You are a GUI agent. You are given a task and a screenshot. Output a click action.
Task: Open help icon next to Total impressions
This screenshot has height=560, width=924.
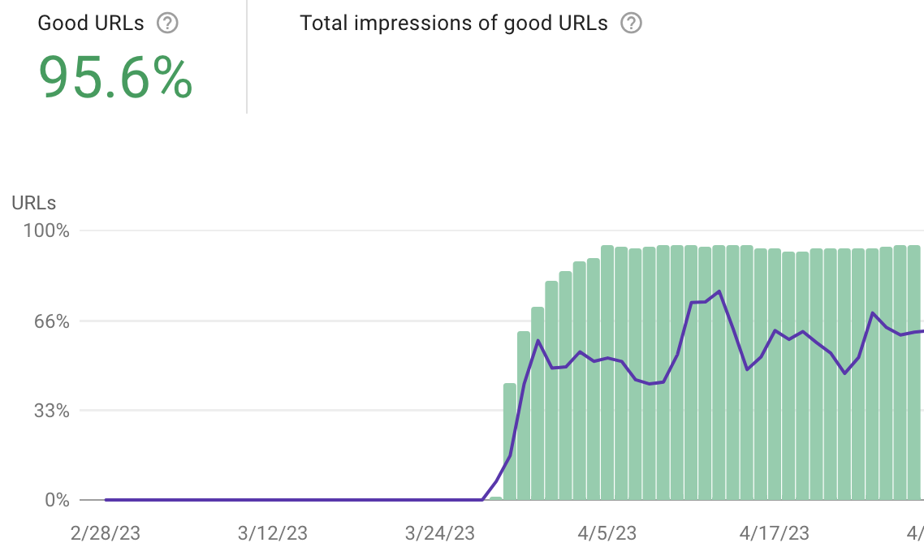point(631,24)
